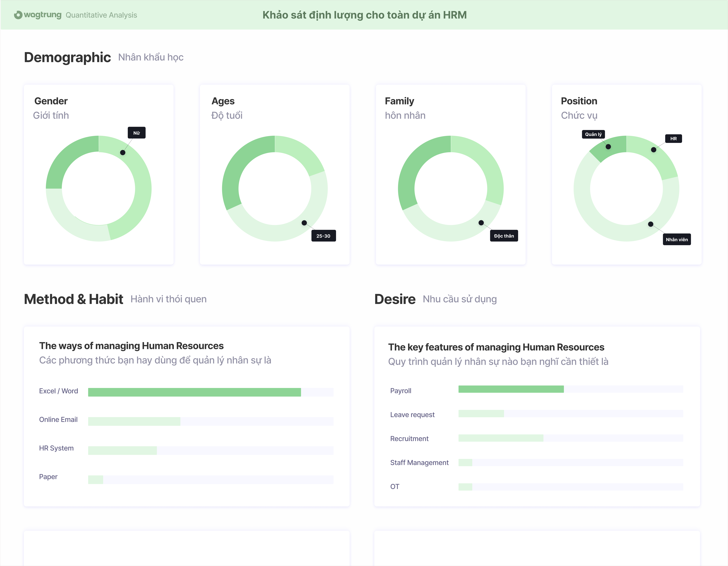
Task: Click the Hành vi thói quen subtitle
Action: 169,299
